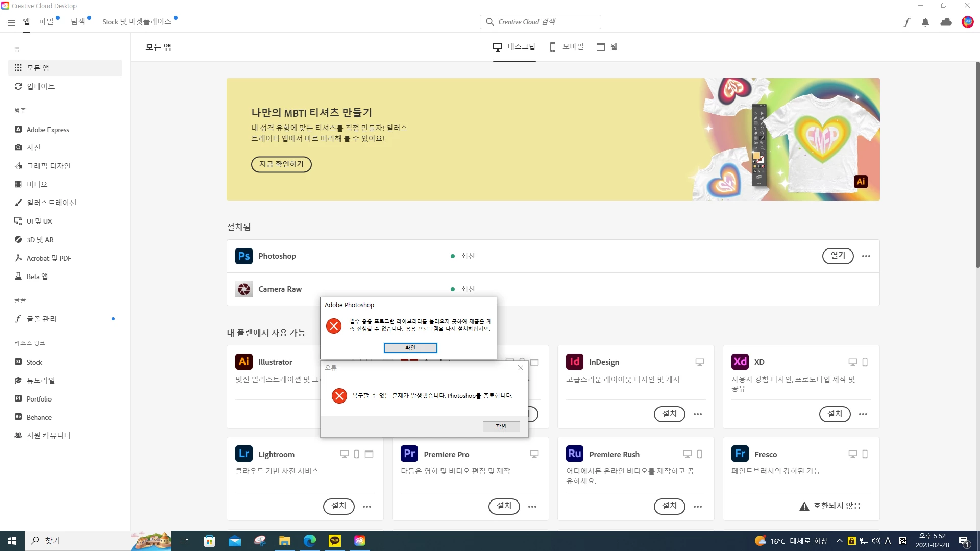This screenshot has width=980, height=551.
Task: Switch to the 모바일 tab
Action: [567, 47]
